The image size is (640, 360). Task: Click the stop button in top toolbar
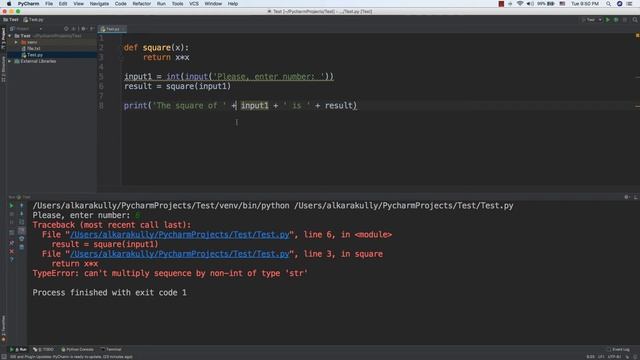point(624,20)
